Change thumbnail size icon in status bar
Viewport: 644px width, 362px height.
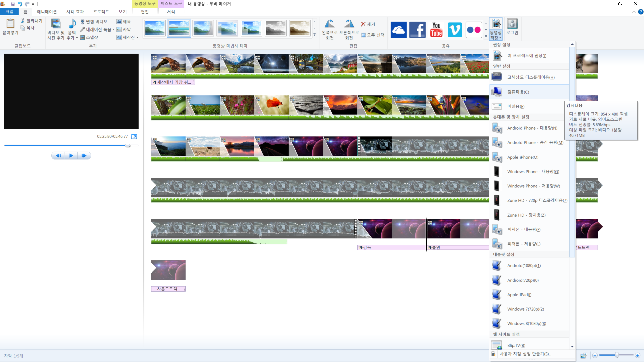[x=584, y=355]
